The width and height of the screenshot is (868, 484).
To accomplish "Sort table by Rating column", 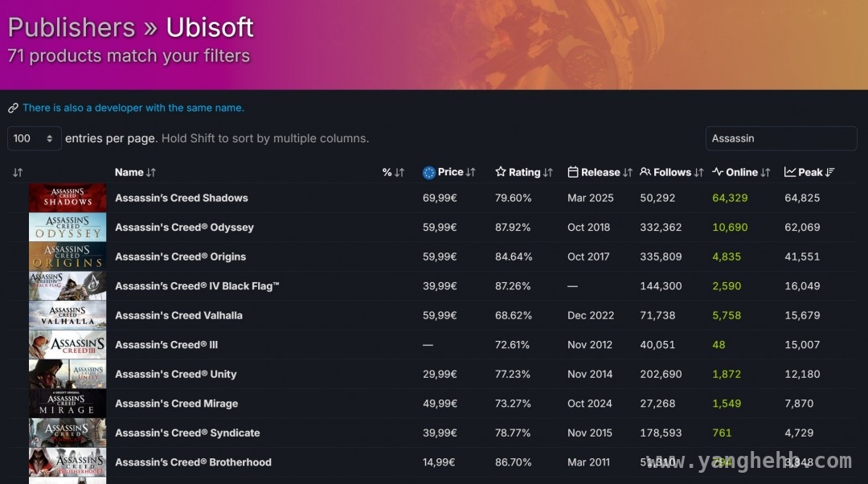I will pos(524,172).
